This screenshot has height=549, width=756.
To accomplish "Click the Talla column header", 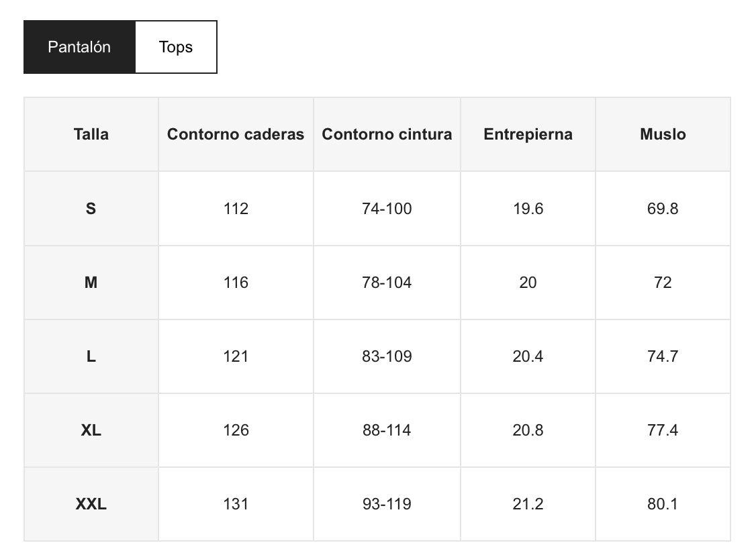I will [x=91, y=134].
